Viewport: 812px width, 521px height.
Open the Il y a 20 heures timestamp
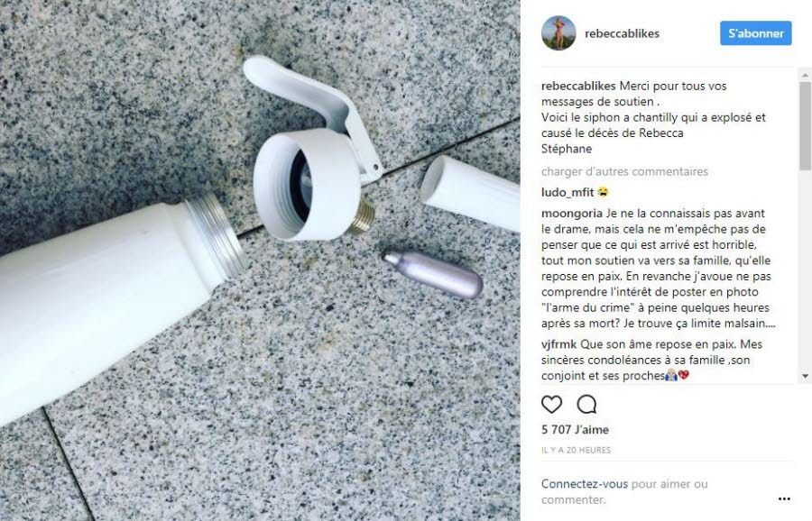coord(576,450)
